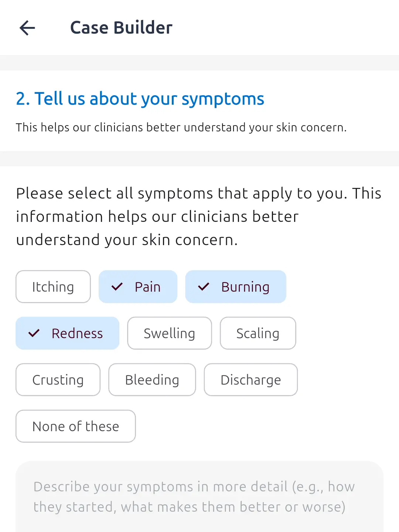The width and height of the screenshot is (399, 532).
Task: Tap the back arrow icon
Action: coord(27,28)
